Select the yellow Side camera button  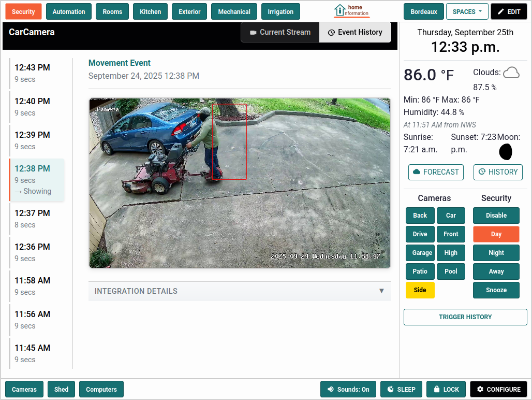[420, 290]
